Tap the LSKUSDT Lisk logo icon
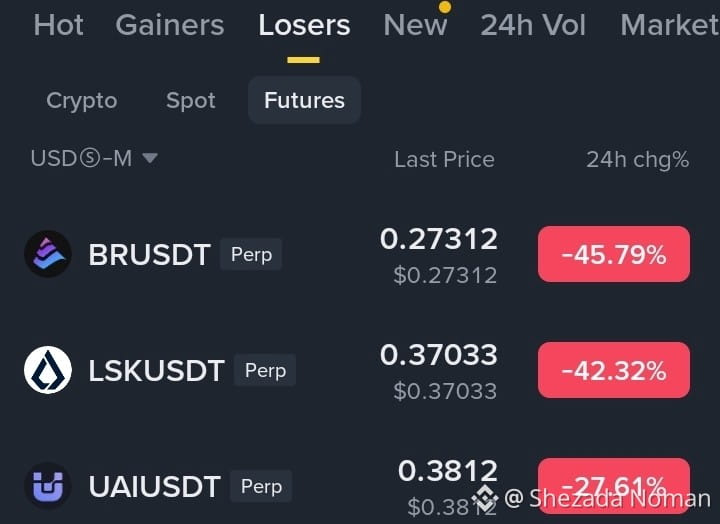The width and height of the screenshot is (720, 524). tap(48, 370)
